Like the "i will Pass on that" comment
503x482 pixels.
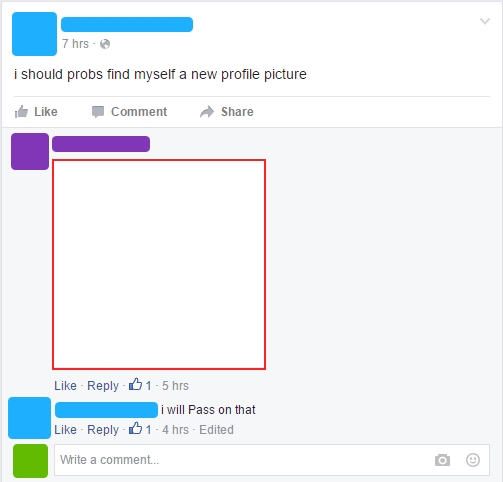tap(65, 430)
